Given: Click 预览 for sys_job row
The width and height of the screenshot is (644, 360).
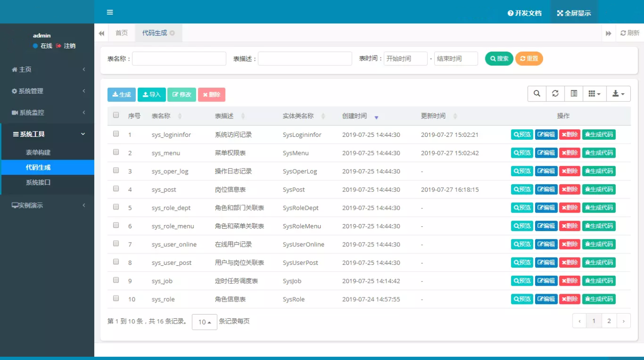Looking at the screenshot, I should 522,281.
